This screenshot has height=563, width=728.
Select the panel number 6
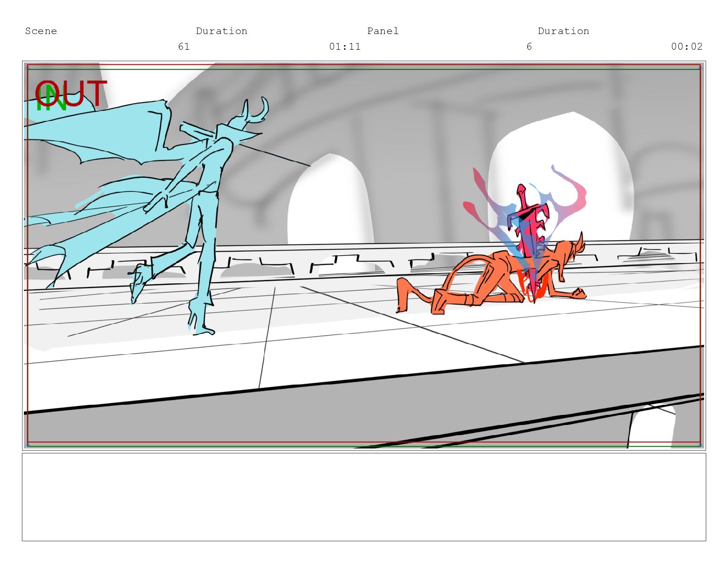coord(529,46)
